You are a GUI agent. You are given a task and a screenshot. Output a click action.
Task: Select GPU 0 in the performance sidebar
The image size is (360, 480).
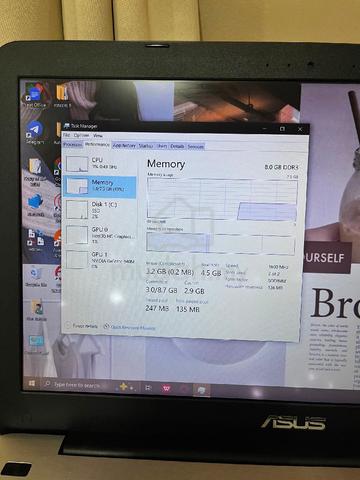(100, 235)
